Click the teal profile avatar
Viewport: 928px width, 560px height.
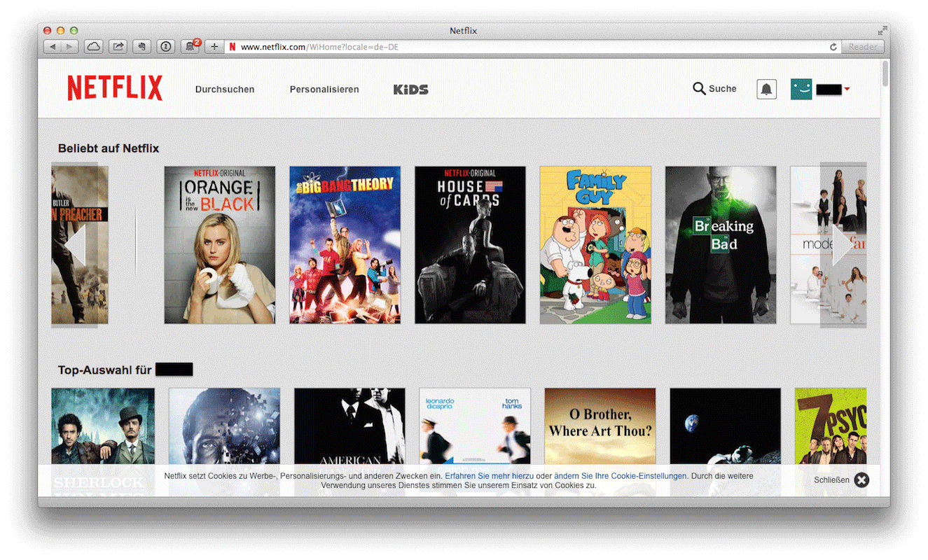coord(801,89)
